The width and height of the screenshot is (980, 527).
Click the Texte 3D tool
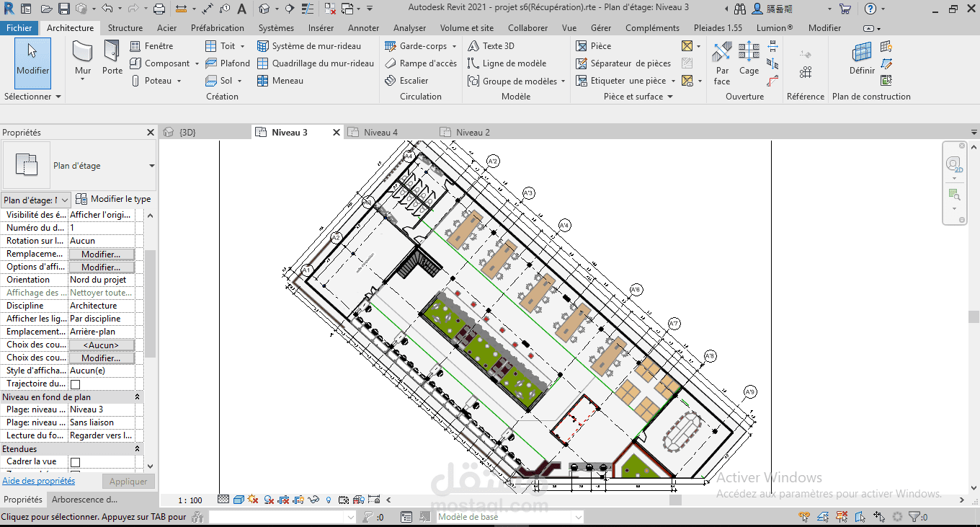click(491, 45)
